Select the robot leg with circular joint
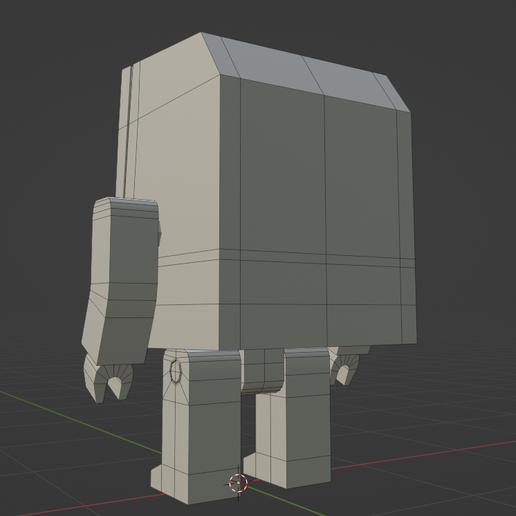 click(197, 426)
